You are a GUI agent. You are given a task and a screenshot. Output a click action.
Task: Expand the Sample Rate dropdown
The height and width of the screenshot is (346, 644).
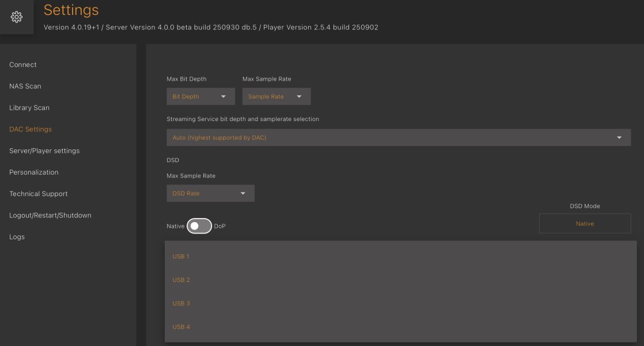[276, 96]
